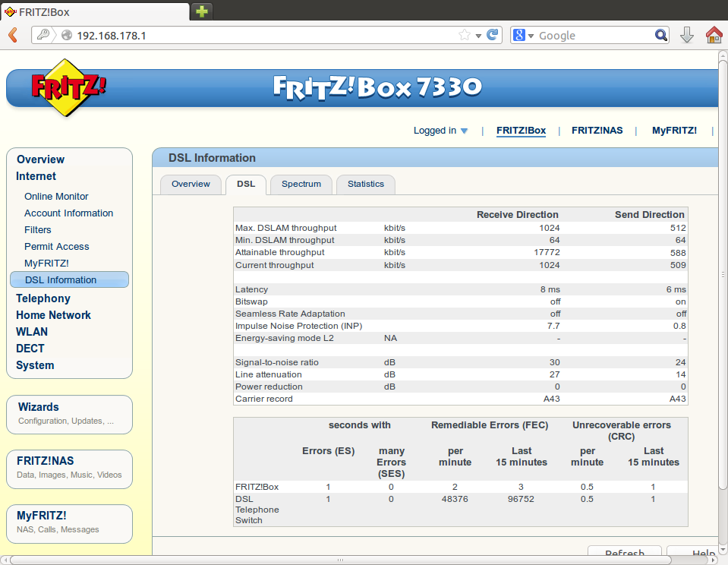Screen dimensions: 728x565
Task: Bookmark page with the star icon
Action: point(465,35)
